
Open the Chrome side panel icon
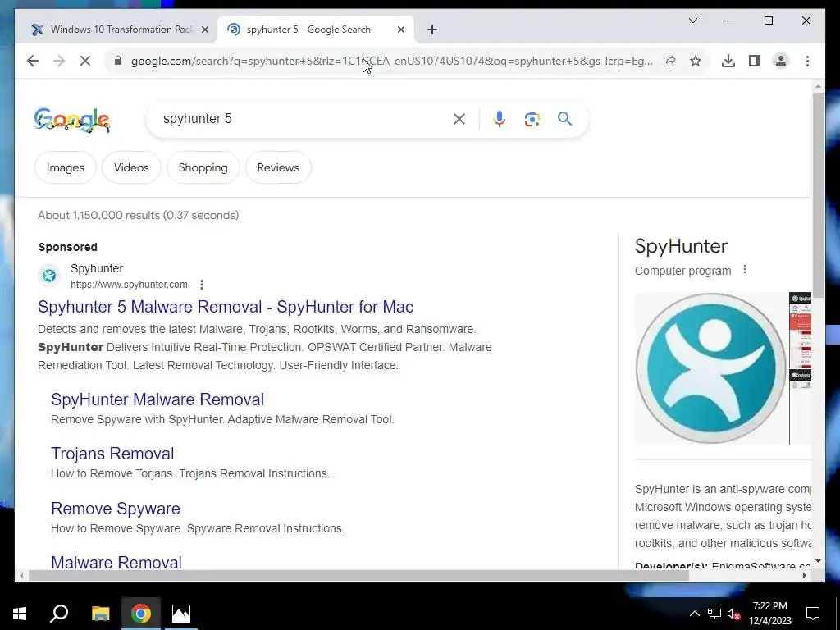pos(755,61)
